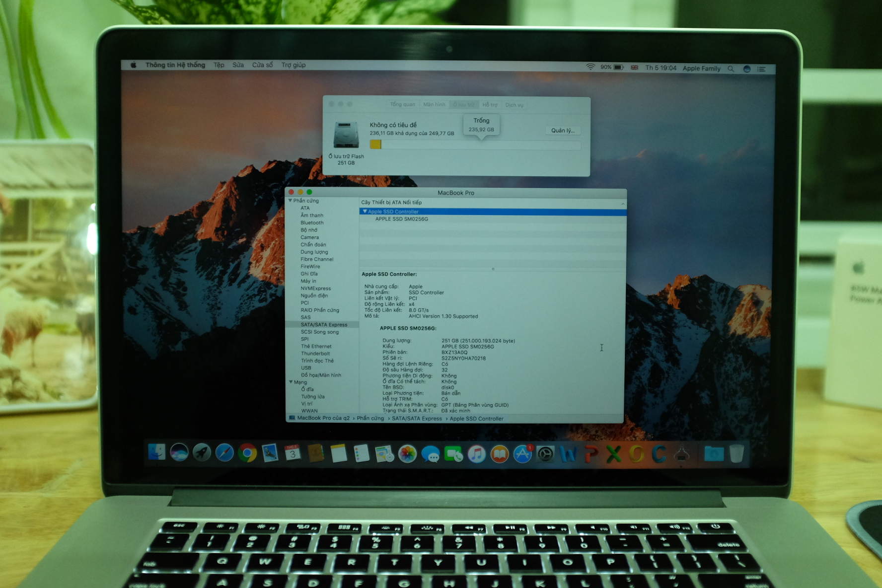882x588 pixels.
Task: Click the flash storage drive icon
Action: [346, 135]
